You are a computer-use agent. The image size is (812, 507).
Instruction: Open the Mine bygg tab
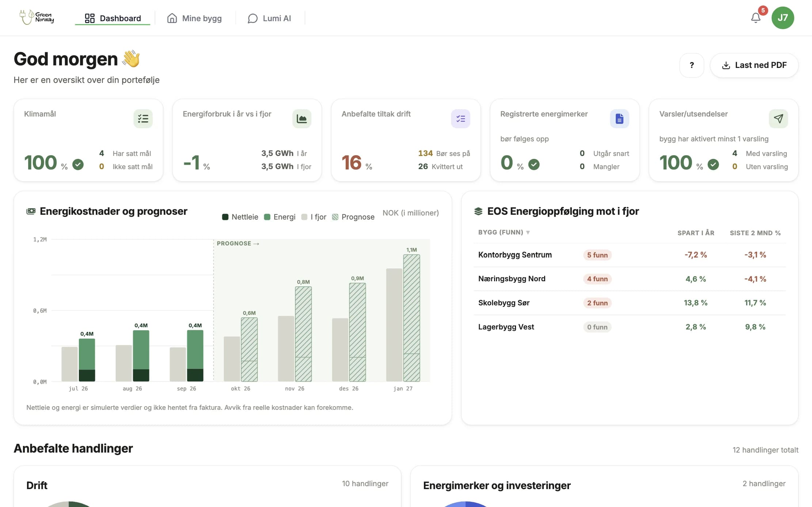click(x=194, y=18)
